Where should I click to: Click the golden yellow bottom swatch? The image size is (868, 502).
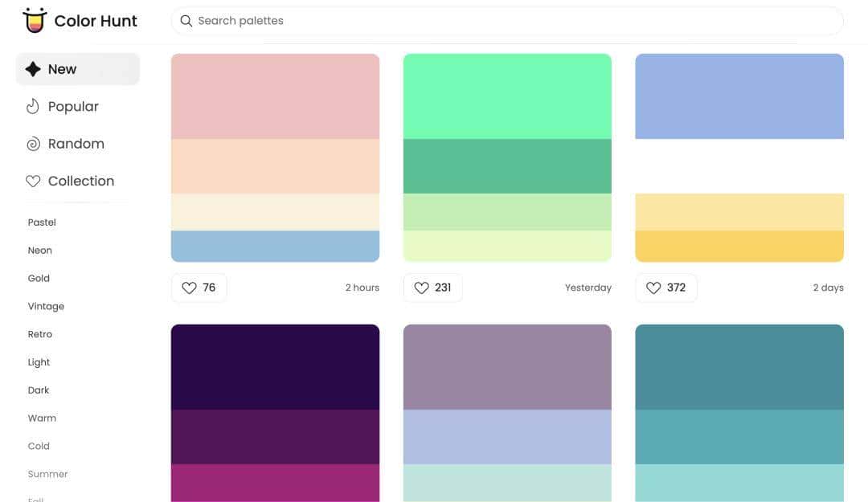click(739, 247)
